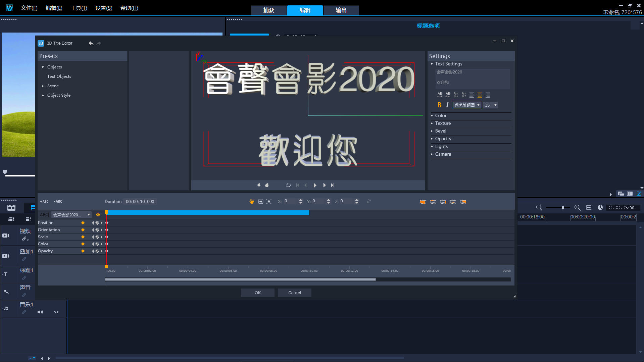The width and height of the screenshot is (644, 362).
Task: Increase line spacing
Action: 456,95
